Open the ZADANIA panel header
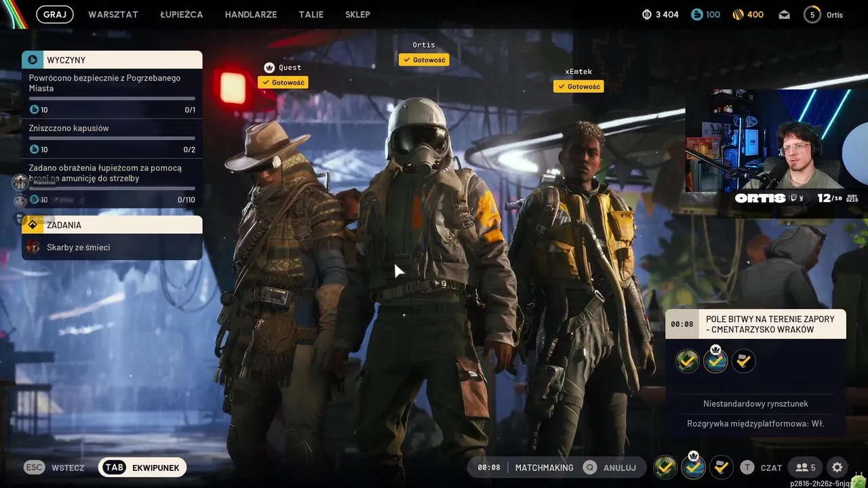 pos(112,225)
